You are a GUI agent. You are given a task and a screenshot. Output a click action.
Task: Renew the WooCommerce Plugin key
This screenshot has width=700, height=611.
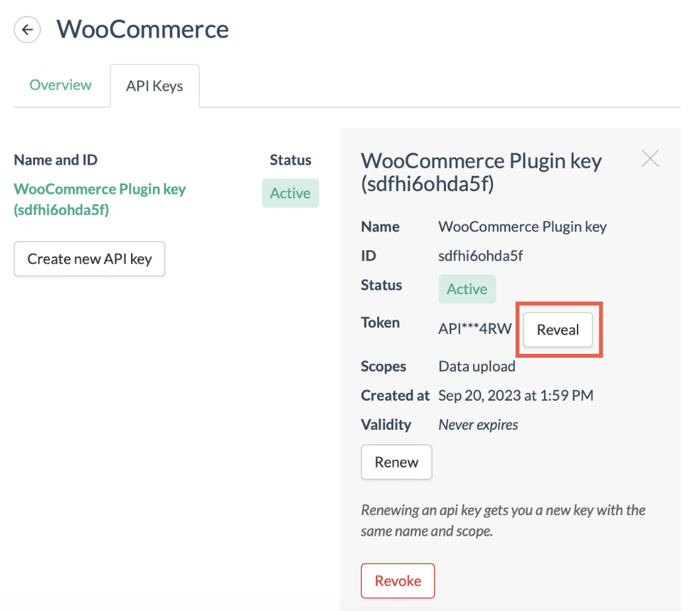396,462
